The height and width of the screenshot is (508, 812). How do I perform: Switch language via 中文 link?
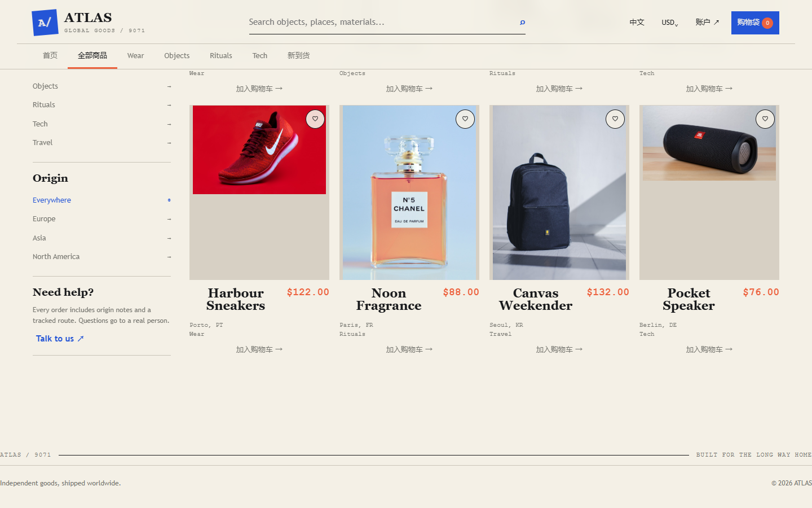point(637,23)
